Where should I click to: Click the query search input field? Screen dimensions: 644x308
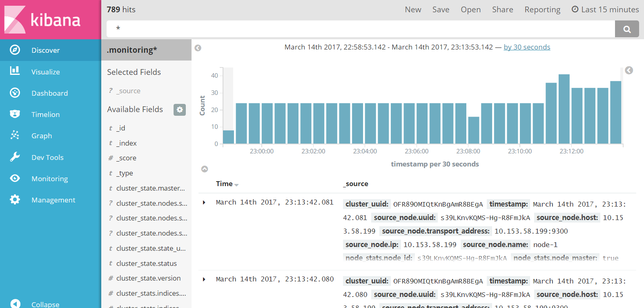click(361, 29)
